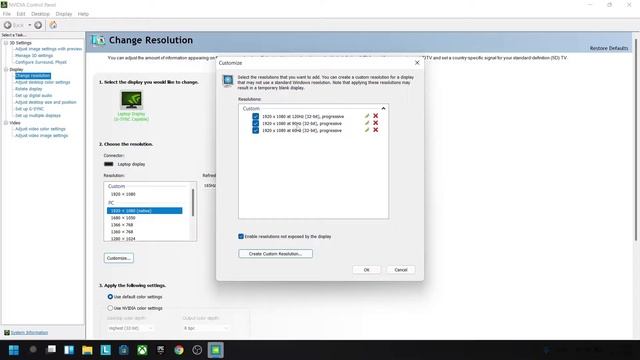Select Configure Surround, PhysX
Screen dimensions: 640x360
coord(41,62)
